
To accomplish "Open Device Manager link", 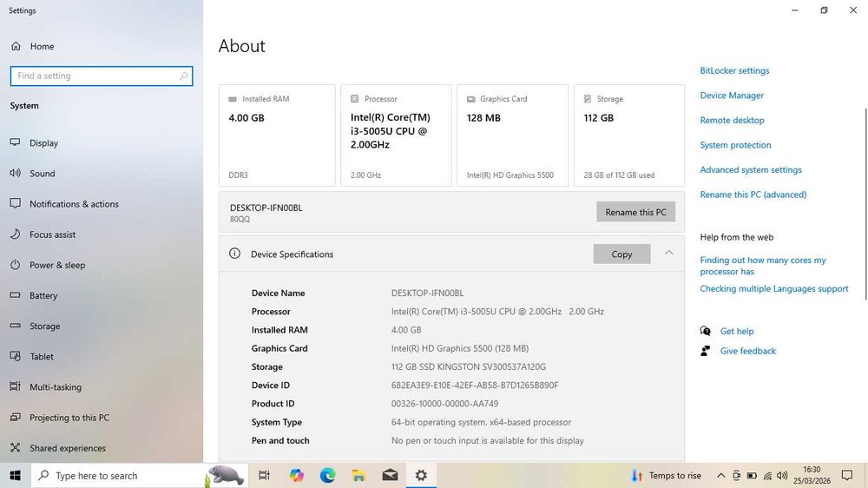I will point(731,96).
